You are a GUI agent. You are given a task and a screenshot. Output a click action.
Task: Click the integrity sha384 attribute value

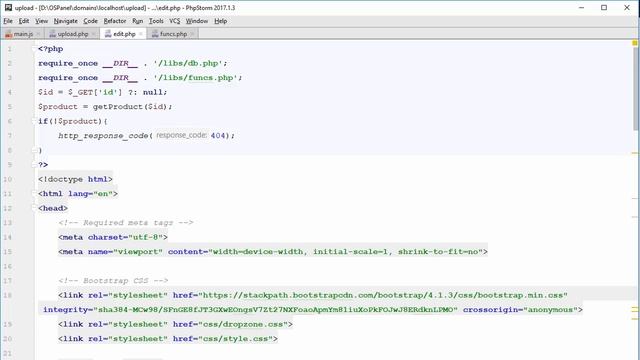tap(276, 310)
